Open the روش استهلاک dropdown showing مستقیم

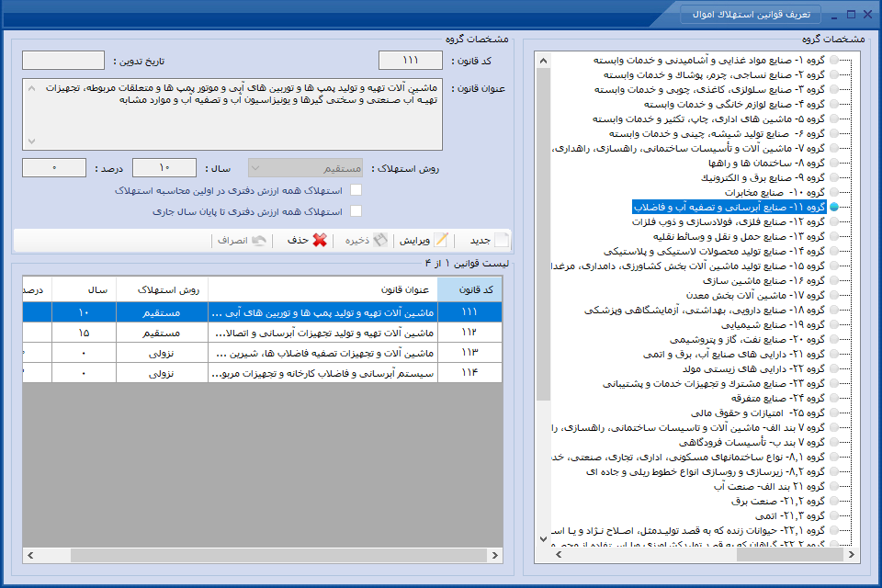click(305, 168)
